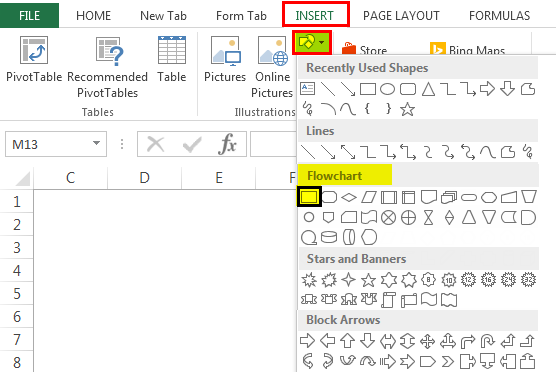Screen dimensions: 556x372
Task: Insert a Table from the Tables group
Action: (172, 59)
